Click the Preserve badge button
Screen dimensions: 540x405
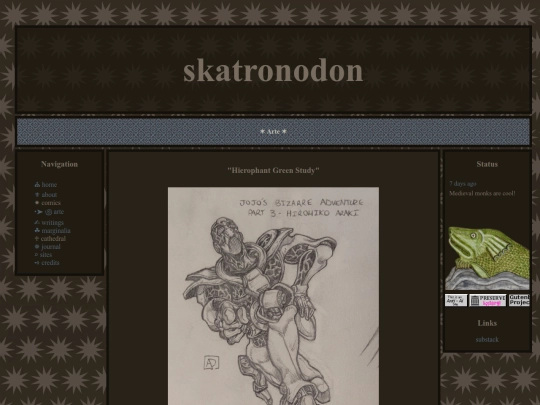(487, 300)
